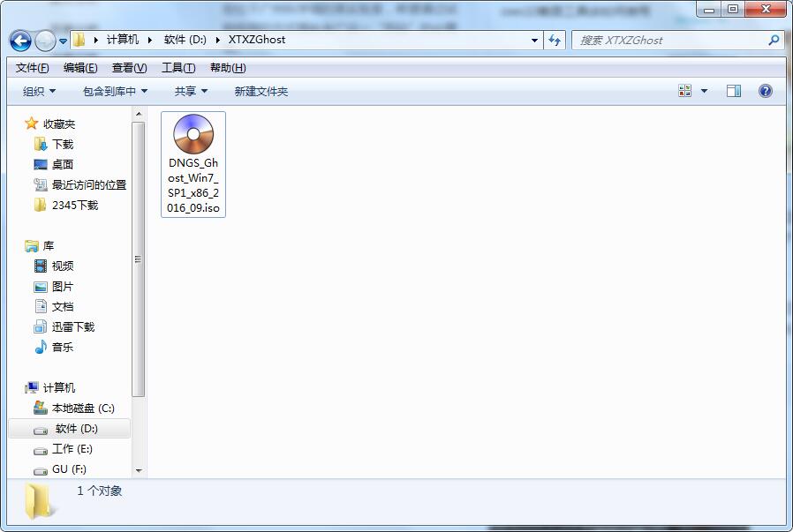
Task: Open the 工具 menu
Action: coord(177,67)
